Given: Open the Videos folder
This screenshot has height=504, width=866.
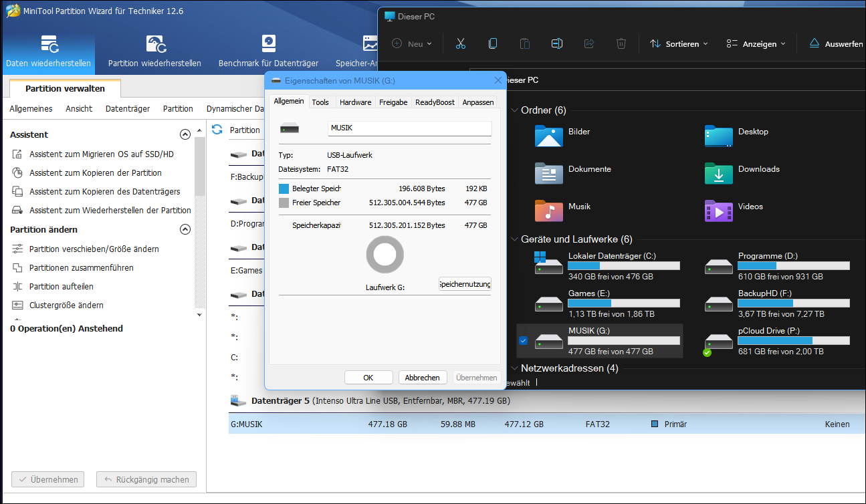Looking at the screenshot, I should click(x=734, y=211).
